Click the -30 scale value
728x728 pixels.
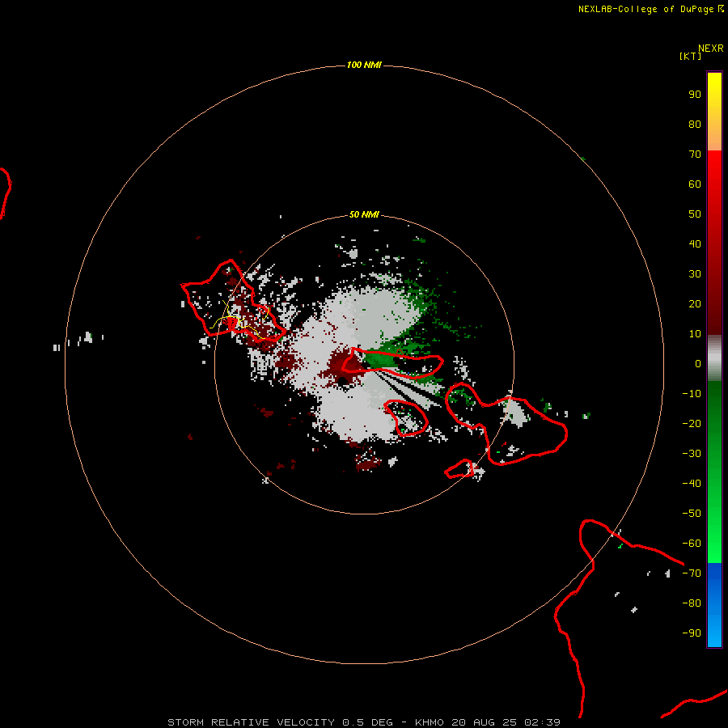point(692,454)
